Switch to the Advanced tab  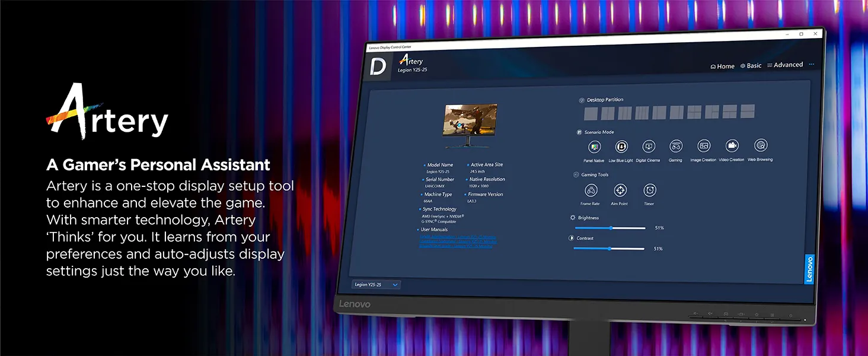coord(785,65)
